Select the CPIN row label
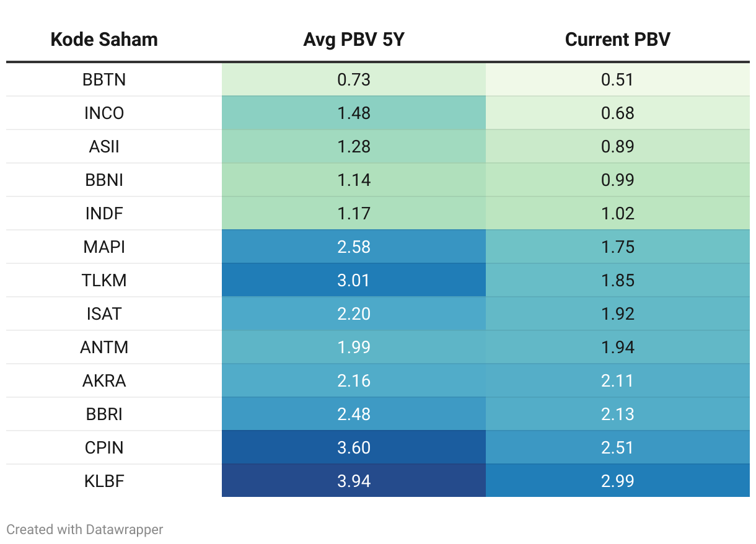The width and height of the screenshot is (756, 544). point(104,448)
